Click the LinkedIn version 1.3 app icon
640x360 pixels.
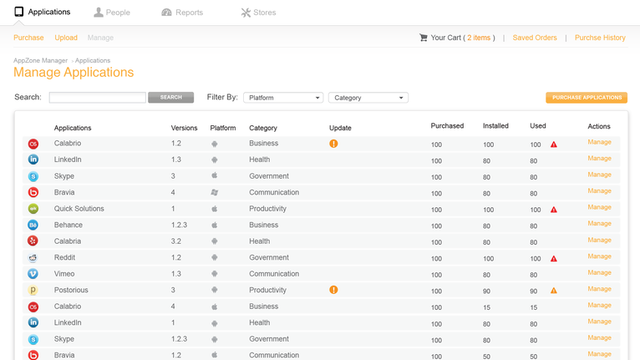pyautogui.click(x=33, y=160)
